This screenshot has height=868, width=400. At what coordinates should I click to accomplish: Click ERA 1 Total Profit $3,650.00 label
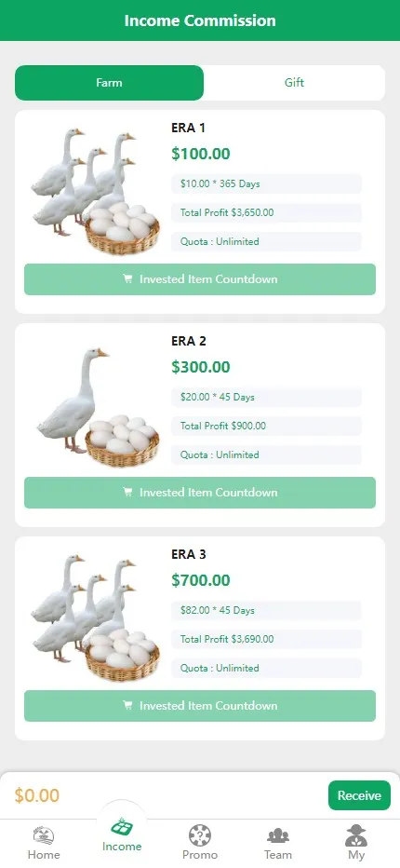pos(227,212)
